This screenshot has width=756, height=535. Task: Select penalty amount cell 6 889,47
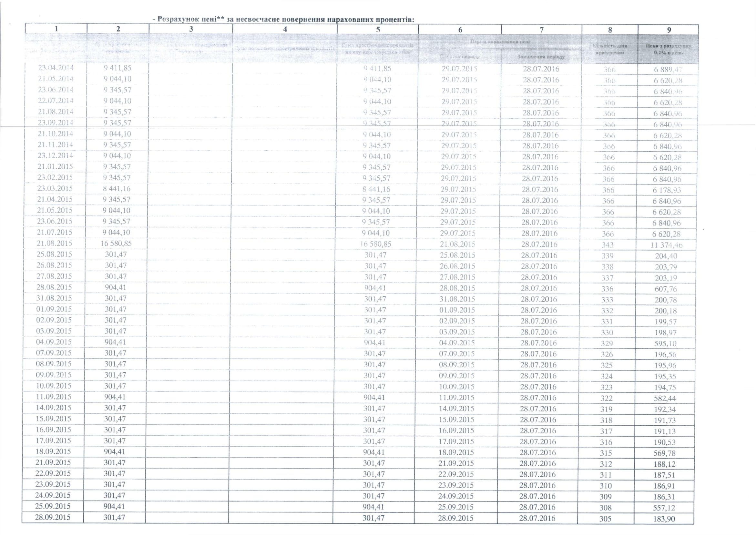(668, 70)
